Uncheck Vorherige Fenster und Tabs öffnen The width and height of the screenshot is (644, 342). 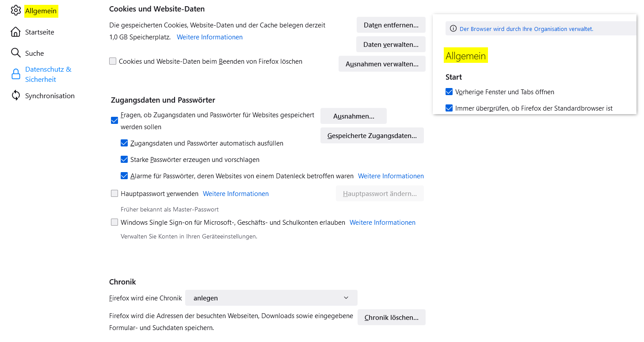point(449,92)
